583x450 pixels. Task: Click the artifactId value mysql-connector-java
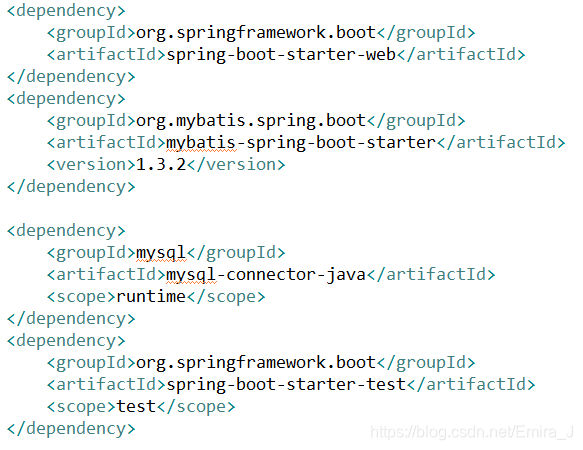click(x=266, y=275)
